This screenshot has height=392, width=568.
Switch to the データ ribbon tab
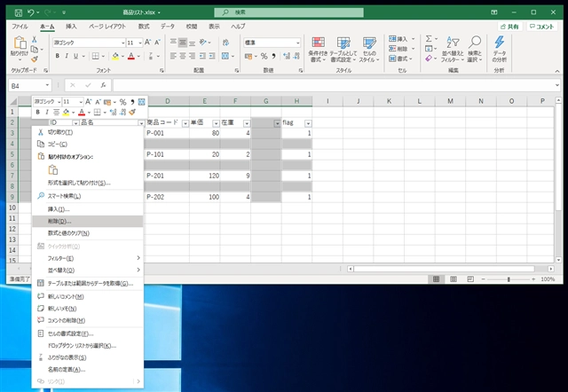(x=168, y=27)
